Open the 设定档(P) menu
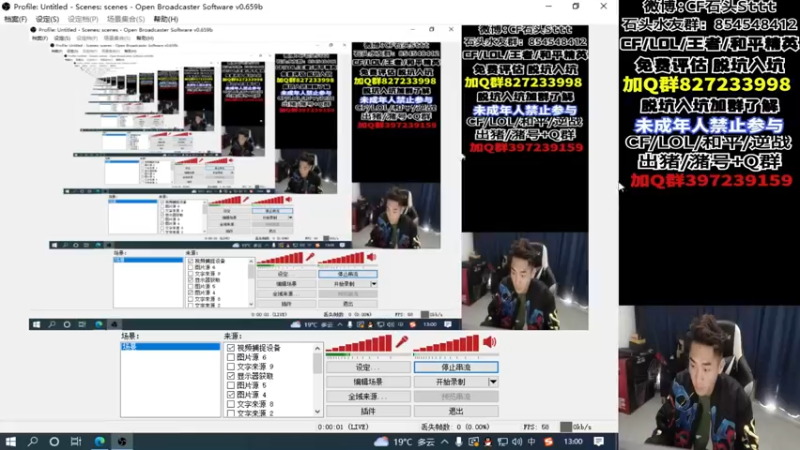 [83, 19]
